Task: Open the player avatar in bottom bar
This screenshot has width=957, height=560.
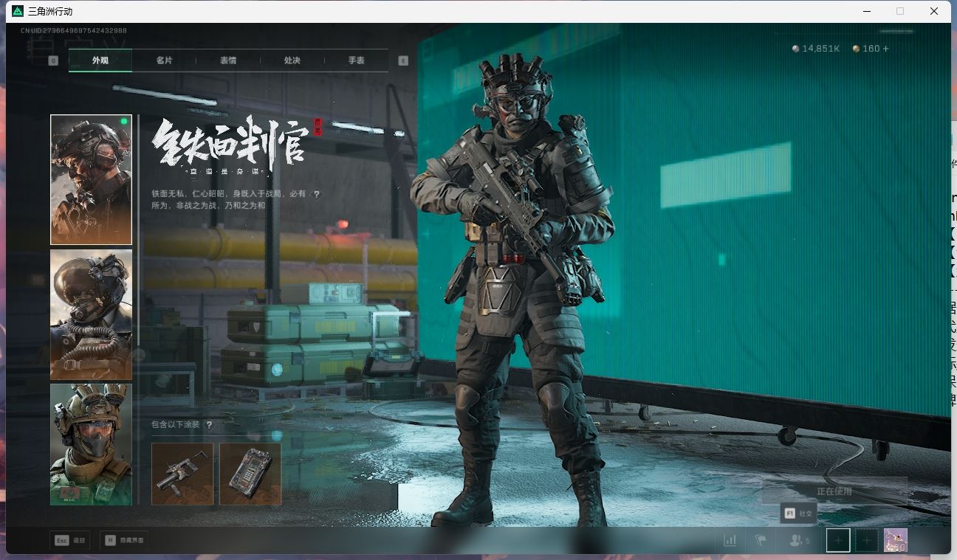Action: (895, 540)
